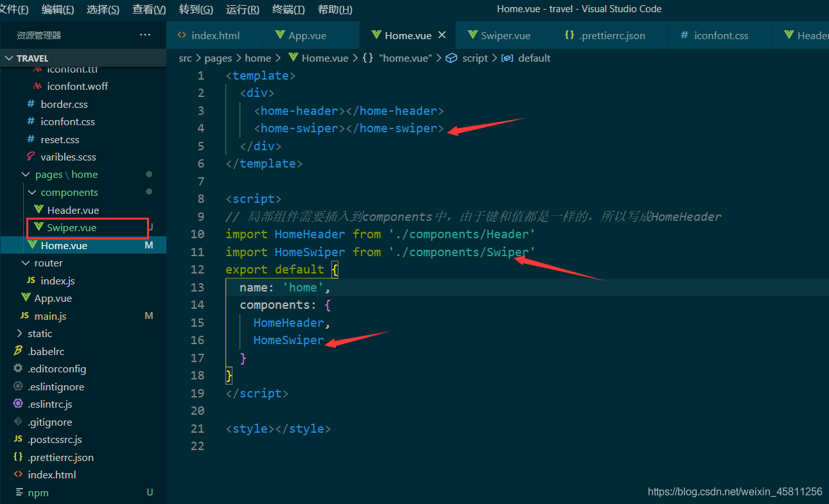Open App.vue in explorer tree

coord(53,298)
